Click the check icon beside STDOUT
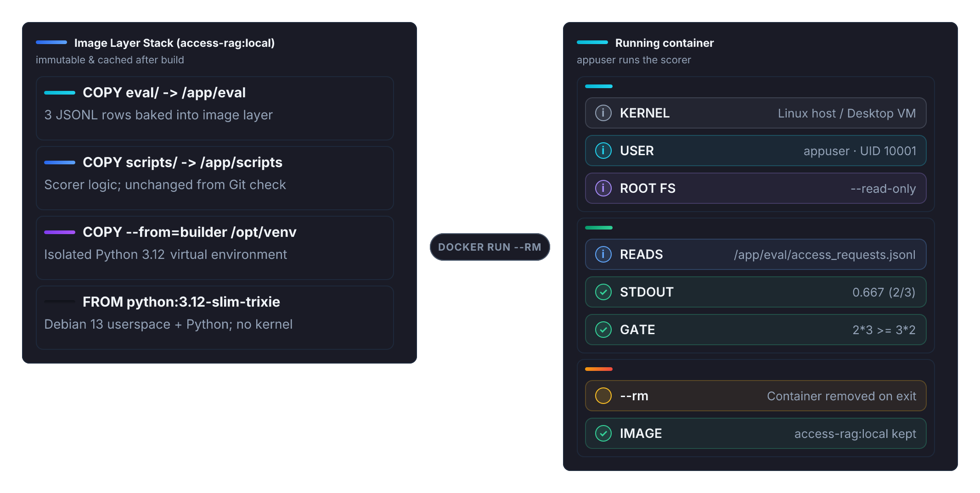The width and height of the screenshot is (980, 493). tap(603, 292)
